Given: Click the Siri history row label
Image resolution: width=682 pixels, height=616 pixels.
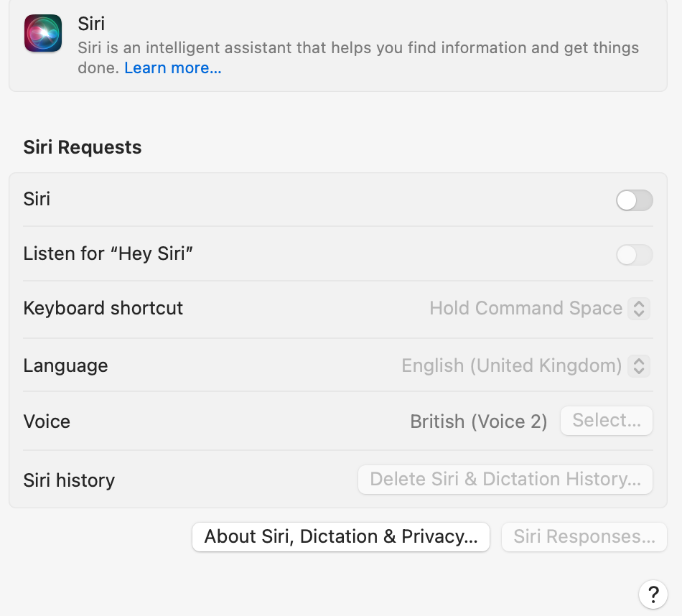Looking at the screenshot, I should [69, 480].
